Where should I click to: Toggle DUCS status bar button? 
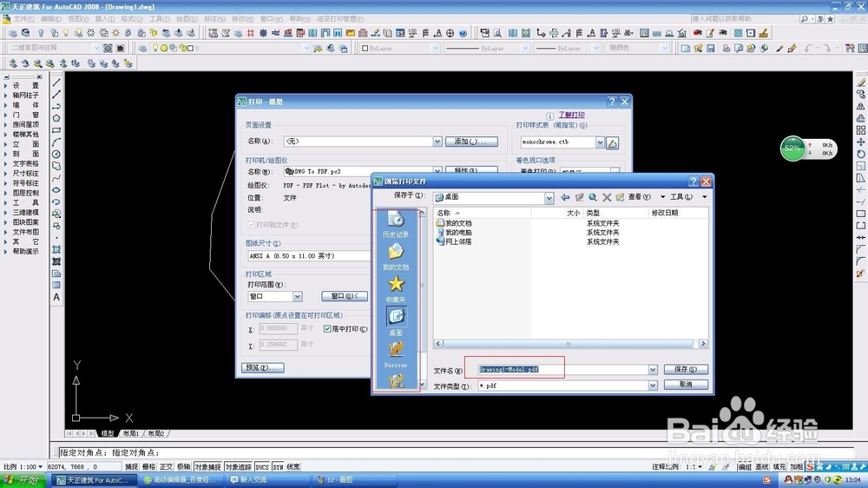click(x=262, y=467)
